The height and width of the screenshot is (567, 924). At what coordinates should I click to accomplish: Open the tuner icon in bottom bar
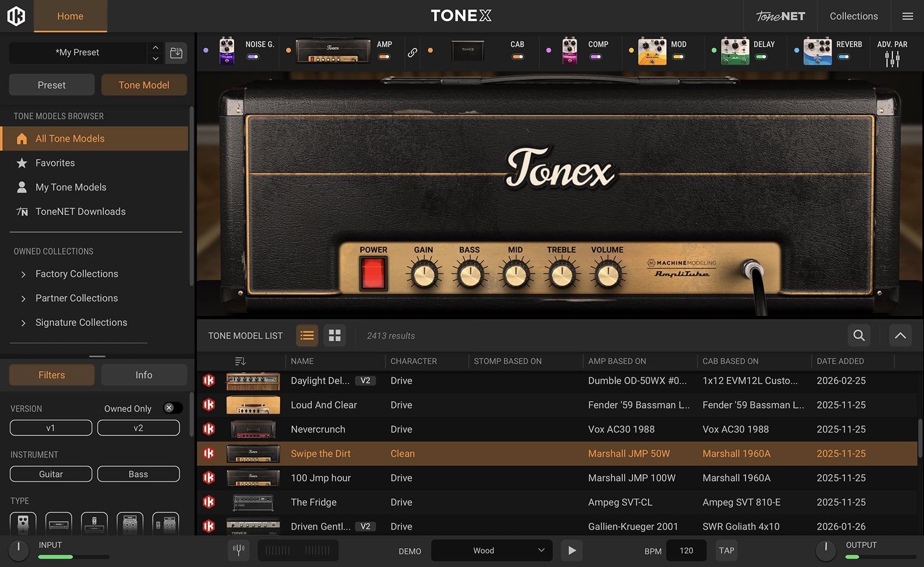tap(238, 550)
